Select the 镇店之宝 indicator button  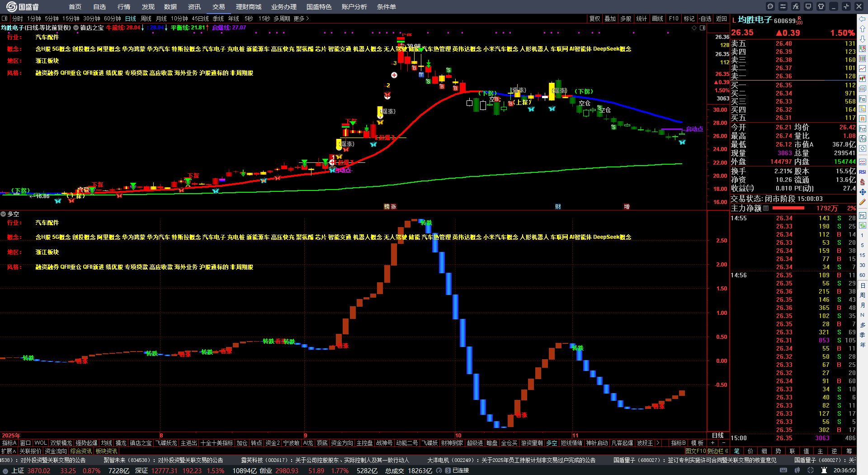click(141, 443)
